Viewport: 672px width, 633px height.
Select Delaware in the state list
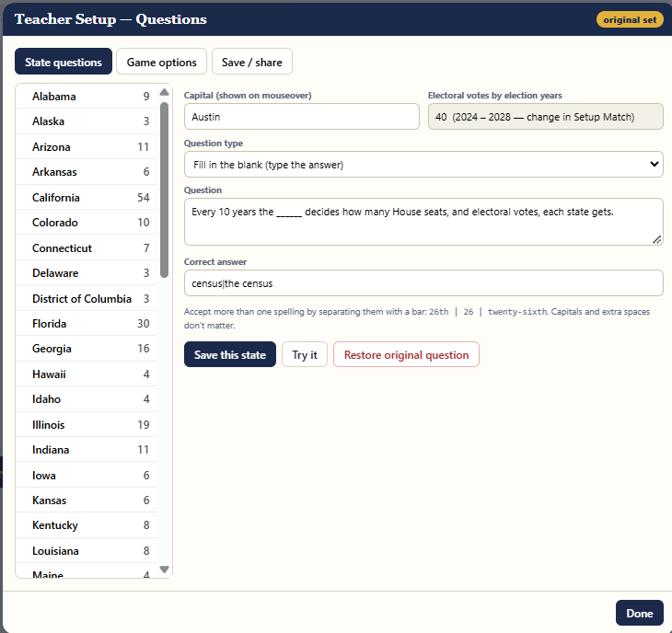tap(87, 273)
